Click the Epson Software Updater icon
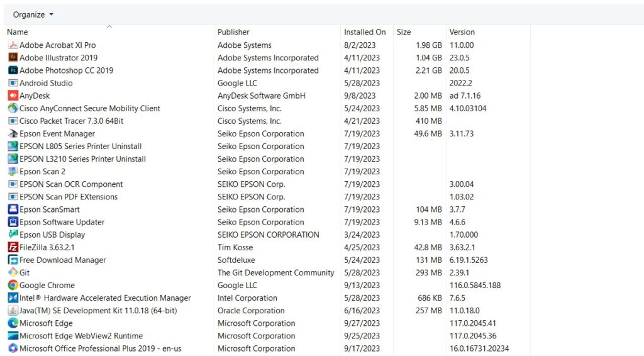 (13, 222)
